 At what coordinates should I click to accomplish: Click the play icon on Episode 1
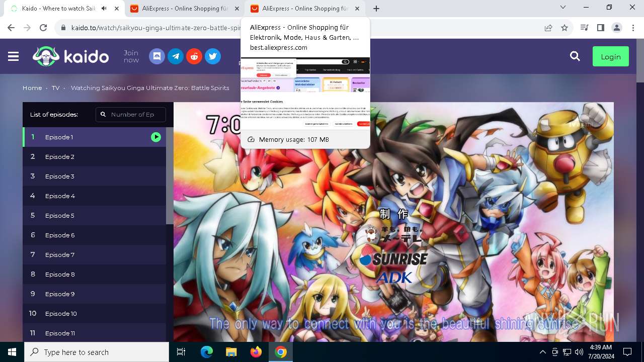(156, 137)
